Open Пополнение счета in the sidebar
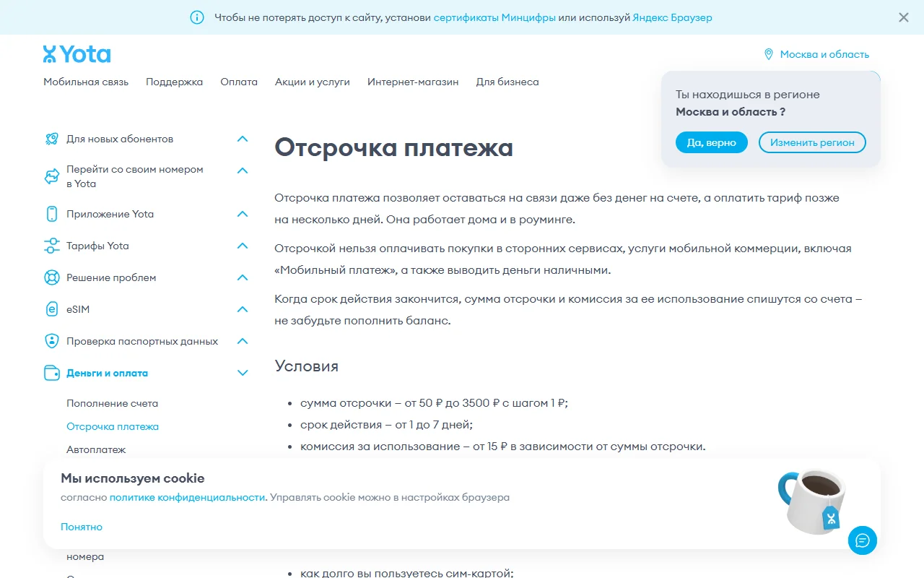Viewport: 924px width, 578px height. coord(113,403)
